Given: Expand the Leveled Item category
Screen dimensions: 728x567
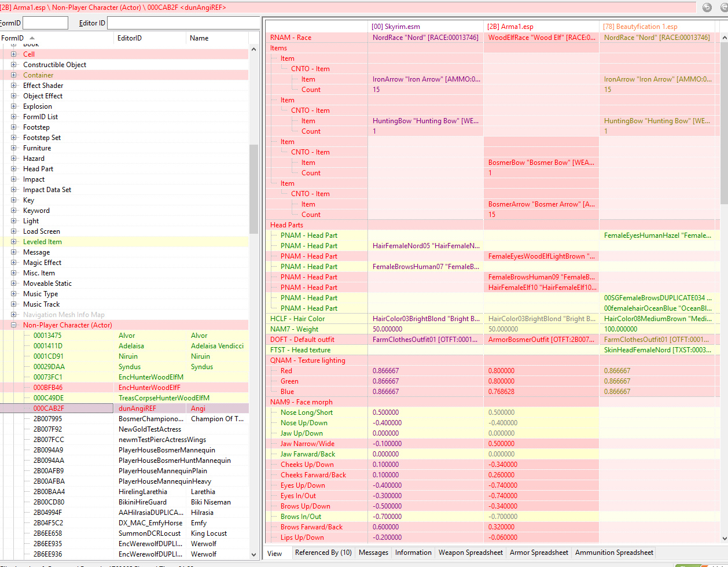Looking at the screenshot, I should tap(14, 242).
